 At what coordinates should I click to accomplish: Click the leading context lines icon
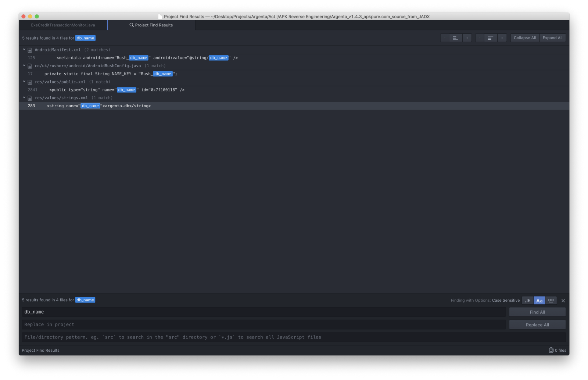click(455, 38)
